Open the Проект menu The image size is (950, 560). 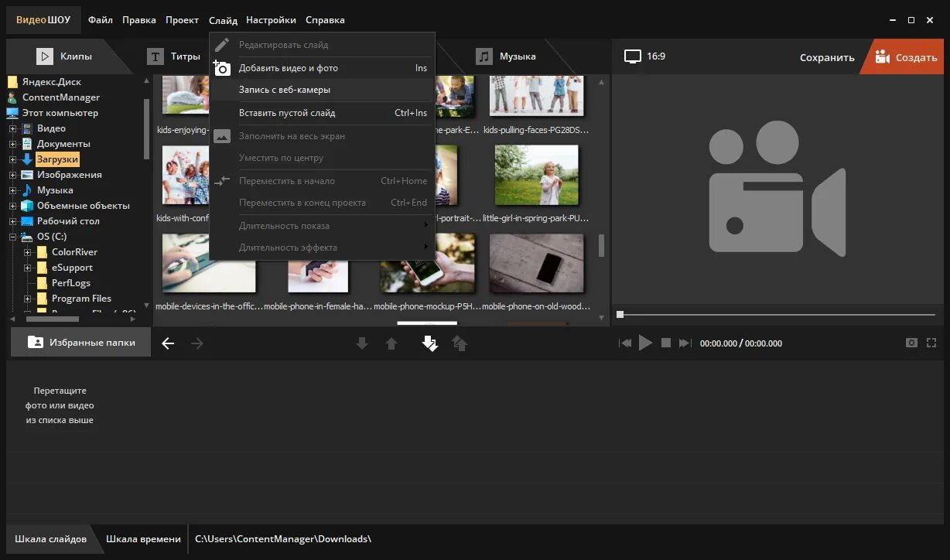pyautogui.click(x=182, y=20)
